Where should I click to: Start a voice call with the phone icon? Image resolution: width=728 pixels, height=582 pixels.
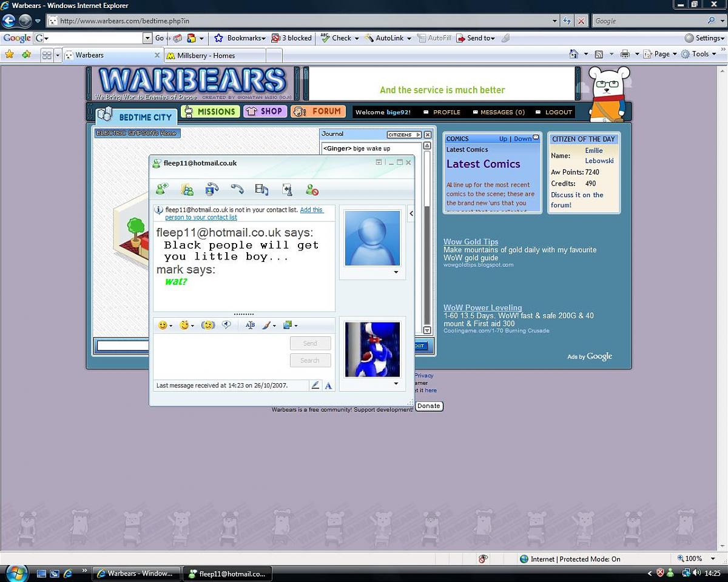pos(237,190)
